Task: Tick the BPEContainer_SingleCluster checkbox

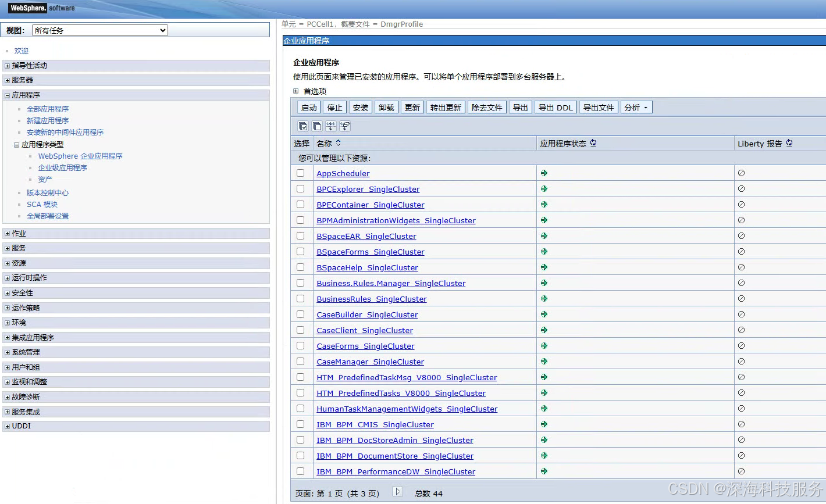Action: tap(301, 205)
